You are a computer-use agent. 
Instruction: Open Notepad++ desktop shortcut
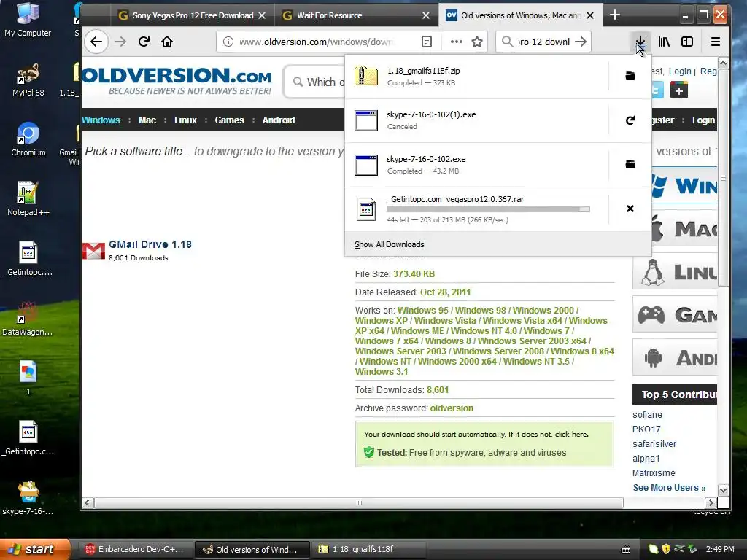pos(28,199)
